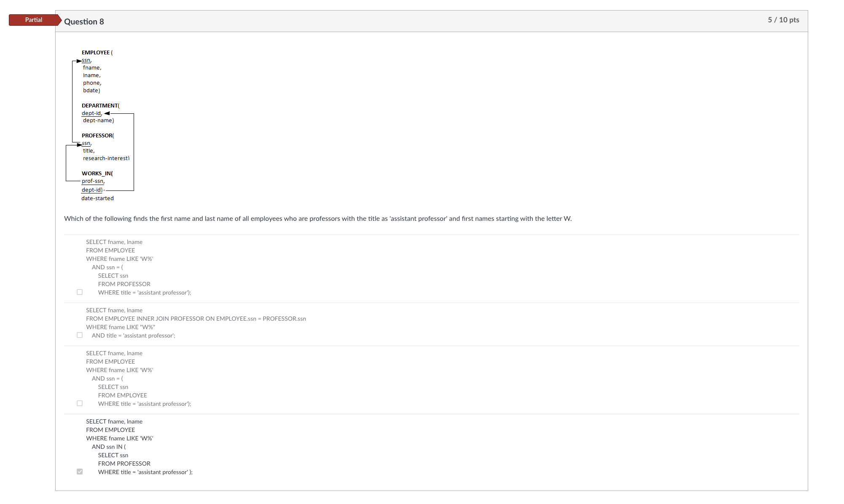The image size is (844, 504).
Task: Click the WORKS_IN table name in schema
Action: (97, 174)
